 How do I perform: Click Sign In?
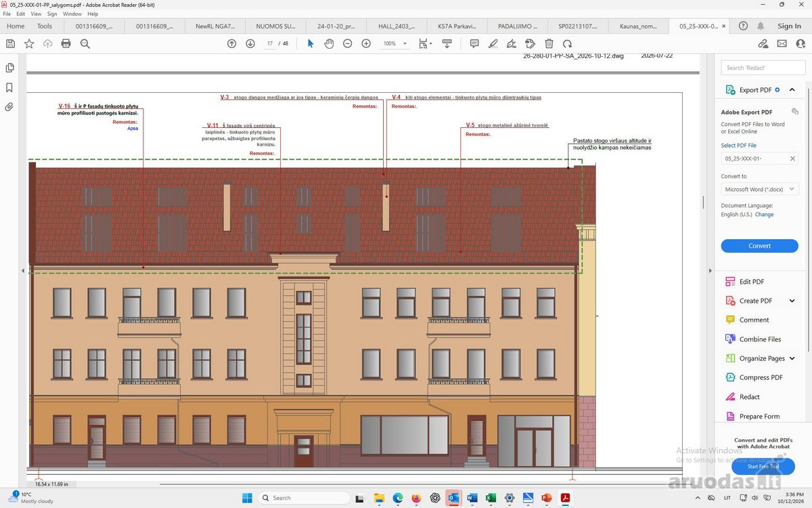(x=789, y=26)
